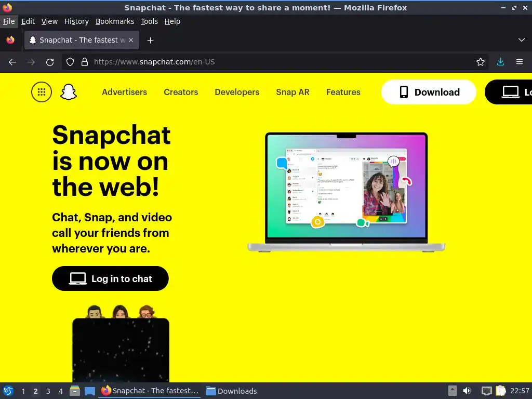Image resolution: width=532 pixels, height=399 pixels.
Task: Open the Advertisers link
Action: (x=124, y=92)
